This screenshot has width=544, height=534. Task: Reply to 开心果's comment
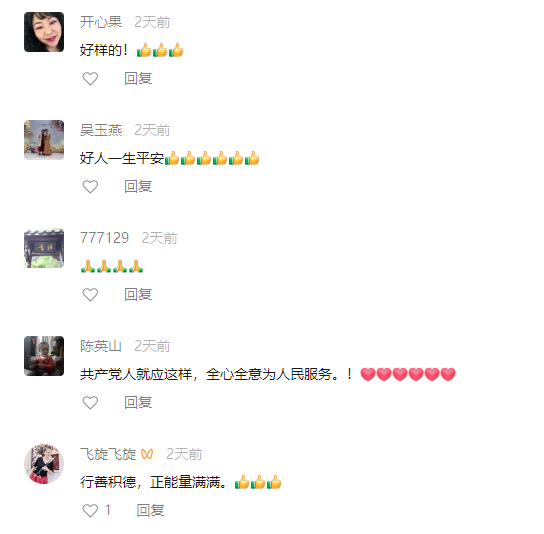click(138, 78)
